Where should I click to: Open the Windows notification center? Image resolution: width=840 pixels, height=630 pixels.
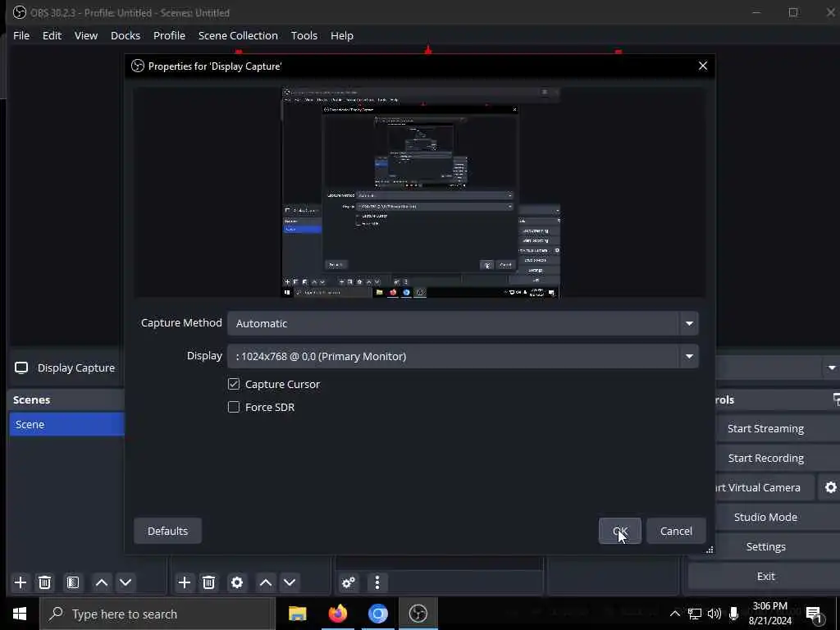click(815, 614)
